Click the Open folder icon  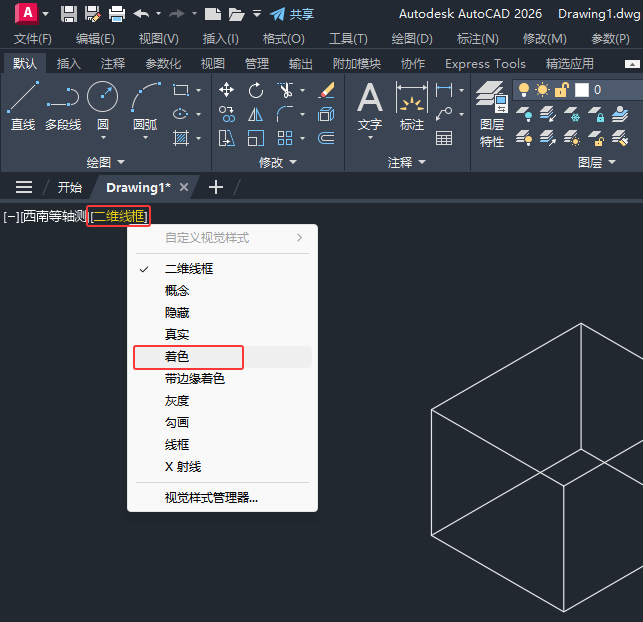[237, 14]
